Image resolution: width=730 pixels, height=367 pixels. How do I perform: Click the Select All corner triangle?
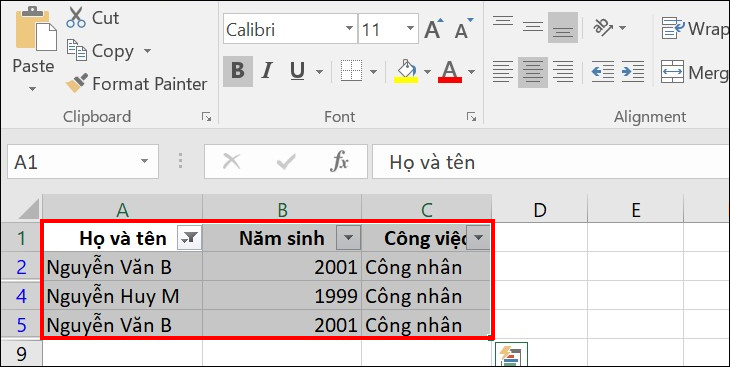pyautogui.click(x=28, y=210)
